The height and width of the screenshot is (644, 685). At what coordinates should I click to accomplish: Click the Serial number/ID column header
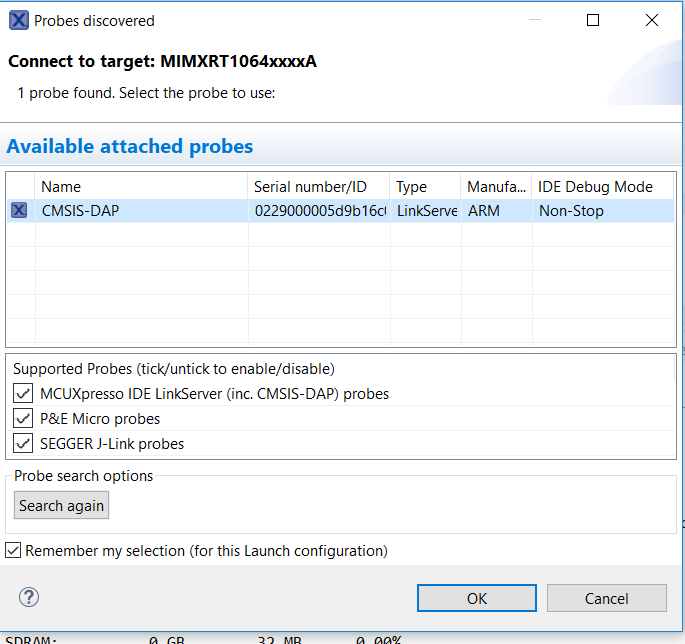pyautogui.click(x=318, y=187)
